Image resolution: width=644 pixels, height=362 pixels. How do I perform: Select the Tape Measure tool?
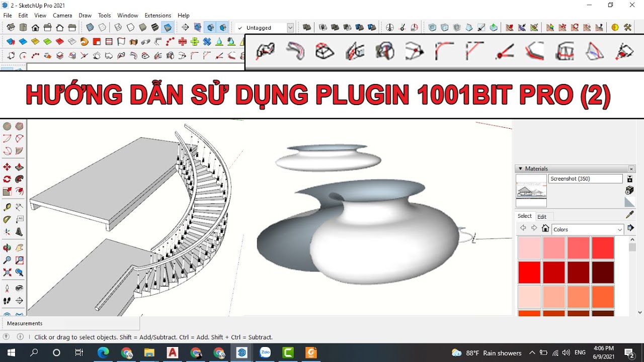click(7, 207)
